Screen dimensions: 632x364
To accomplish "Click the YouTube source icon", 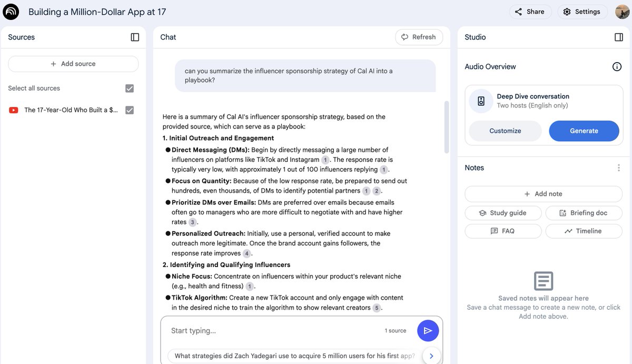I will (x=14, y=110).
